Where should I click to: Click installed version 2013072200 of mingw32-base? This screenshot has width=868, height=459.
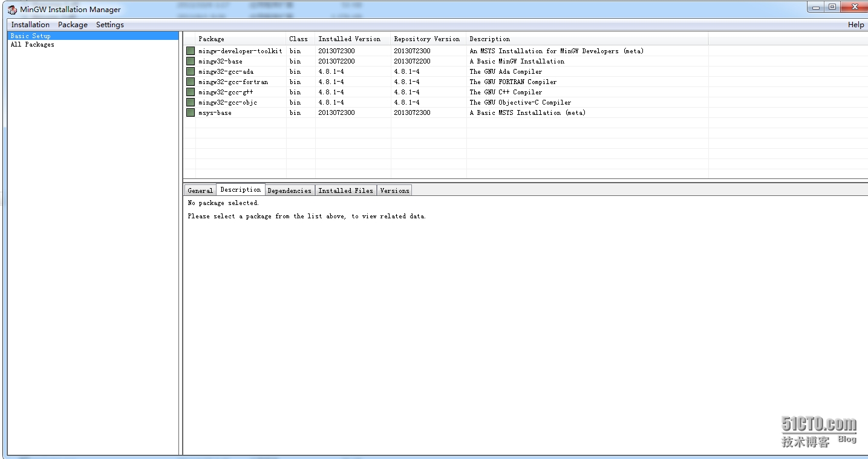[336, 62]
